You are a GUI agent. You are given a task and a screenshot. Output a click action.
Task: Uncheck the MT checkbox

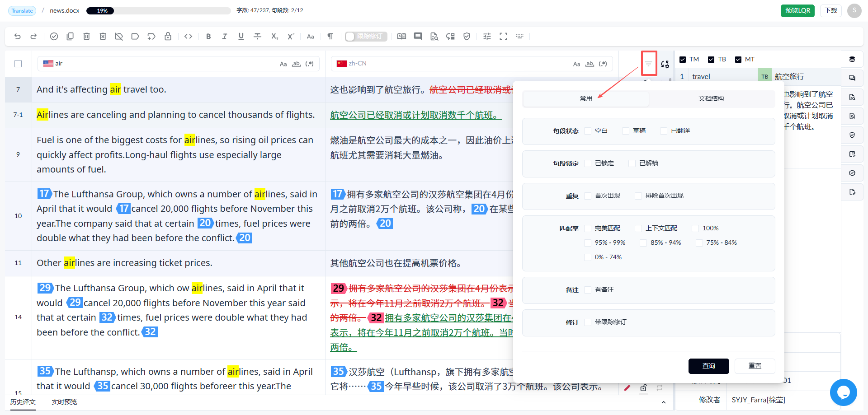(738, 60)
